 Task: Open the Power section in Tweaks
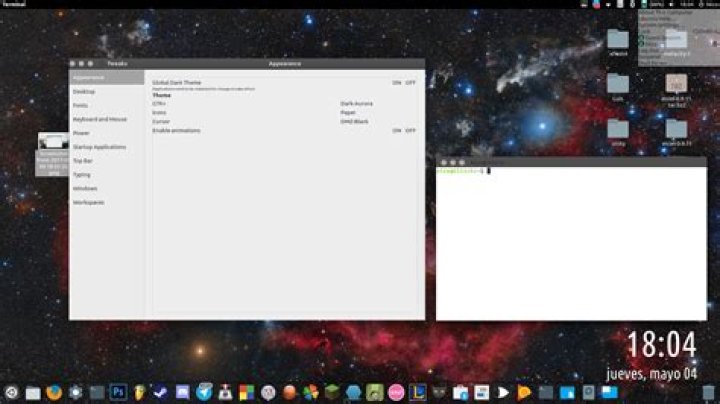[107, 133]
